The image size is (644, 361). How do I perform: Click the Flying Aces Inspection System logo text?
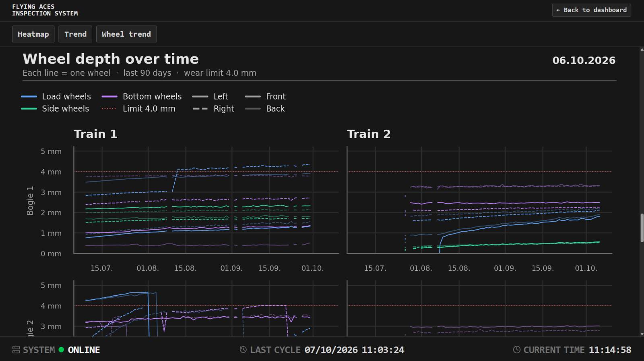tap(45, 10)
